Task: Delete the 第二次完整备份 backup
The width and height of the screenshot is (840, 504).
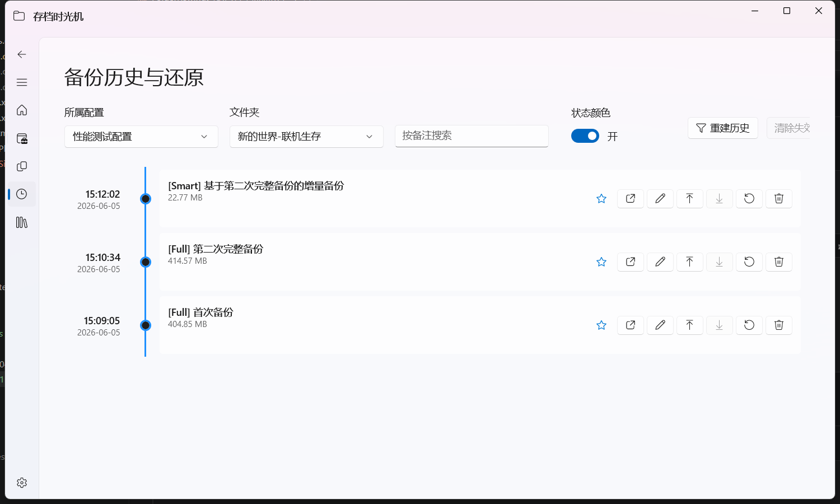Action: click(x=779, y=262)
